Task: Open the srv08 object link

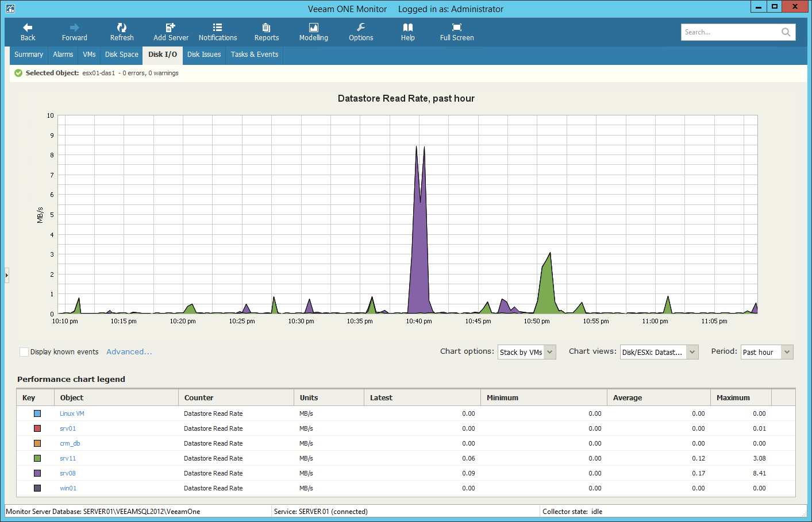Action: point(68,473)
